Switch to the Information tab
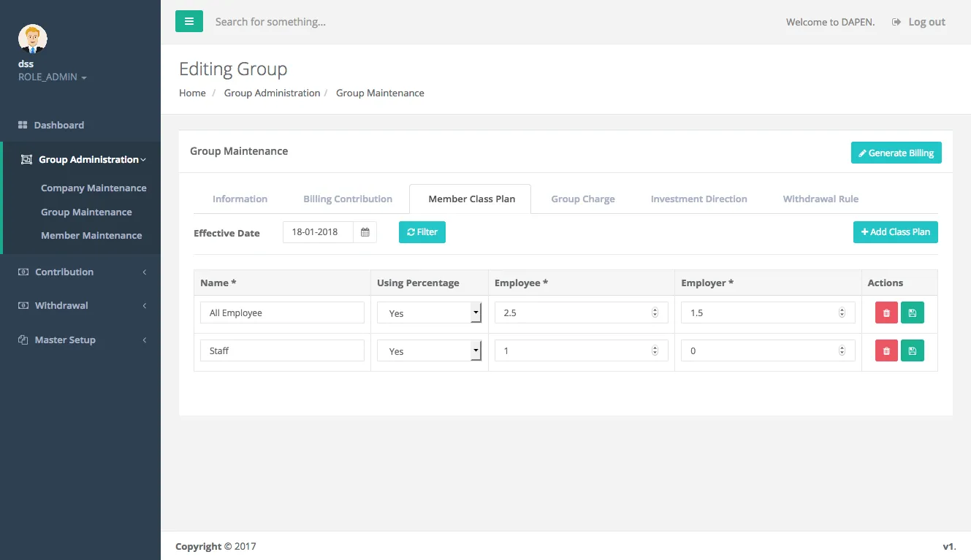 tap(240, 199)
